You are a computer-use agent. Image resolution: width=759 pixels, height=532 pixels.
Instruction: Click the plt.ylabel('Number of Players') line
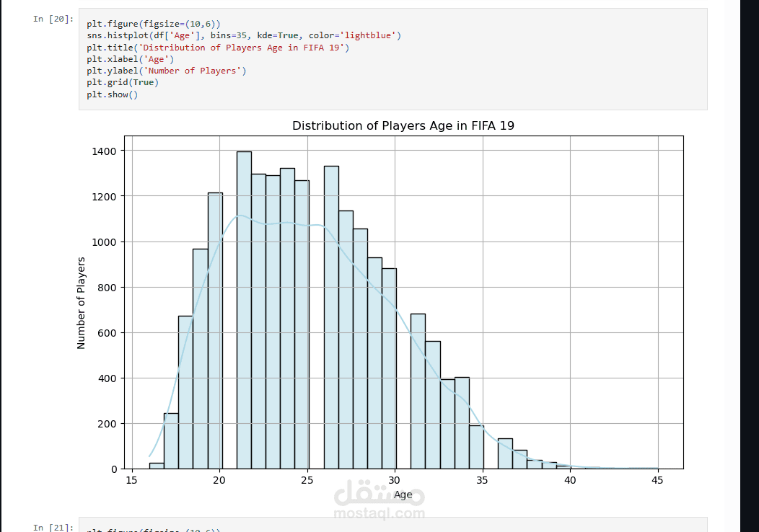point(167,71)
